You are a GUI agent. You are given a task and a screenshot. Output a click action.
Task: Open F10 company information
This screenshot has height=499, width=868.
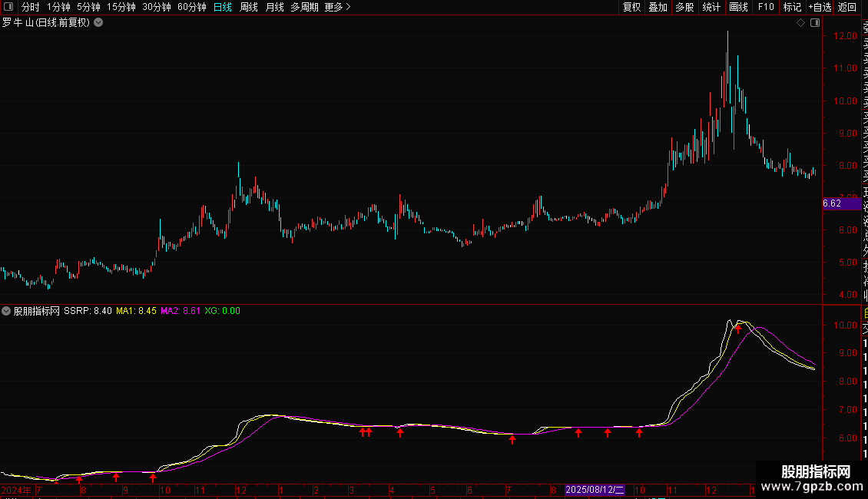pyautogui.click(x=766, y=7)
